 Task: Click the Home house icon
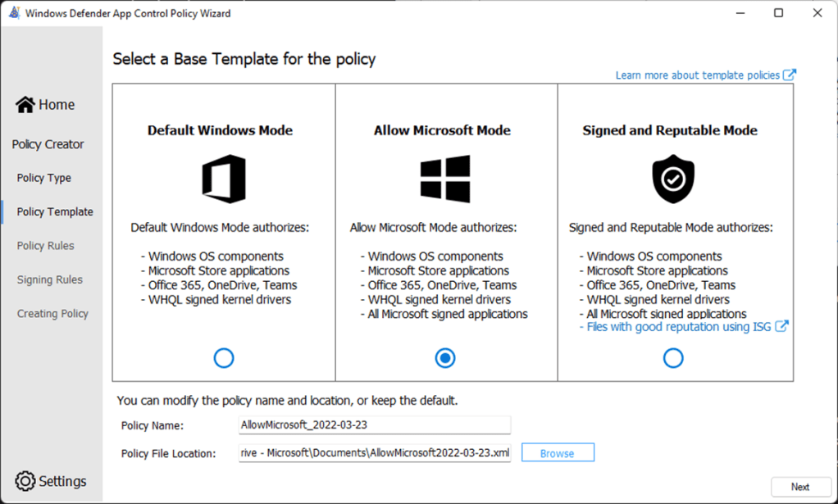pyautogui.click(x=25, y=105)
